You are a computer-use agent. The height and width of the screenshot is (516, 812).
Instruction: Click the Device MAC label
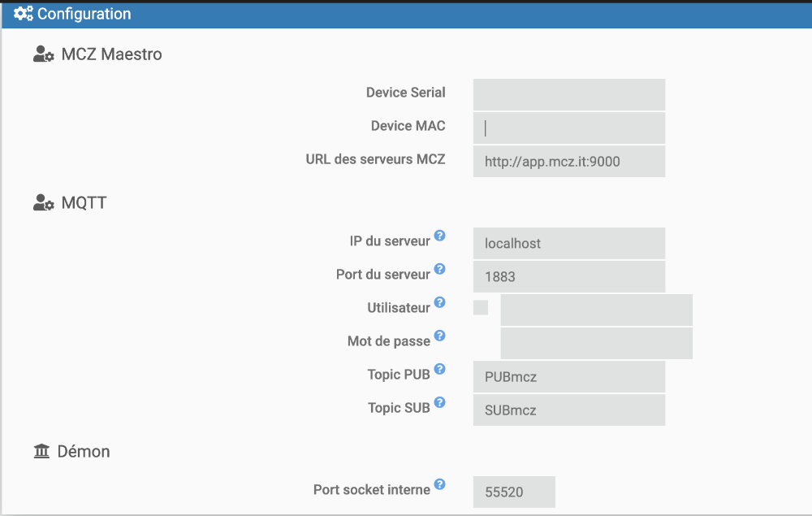[408, 126]
